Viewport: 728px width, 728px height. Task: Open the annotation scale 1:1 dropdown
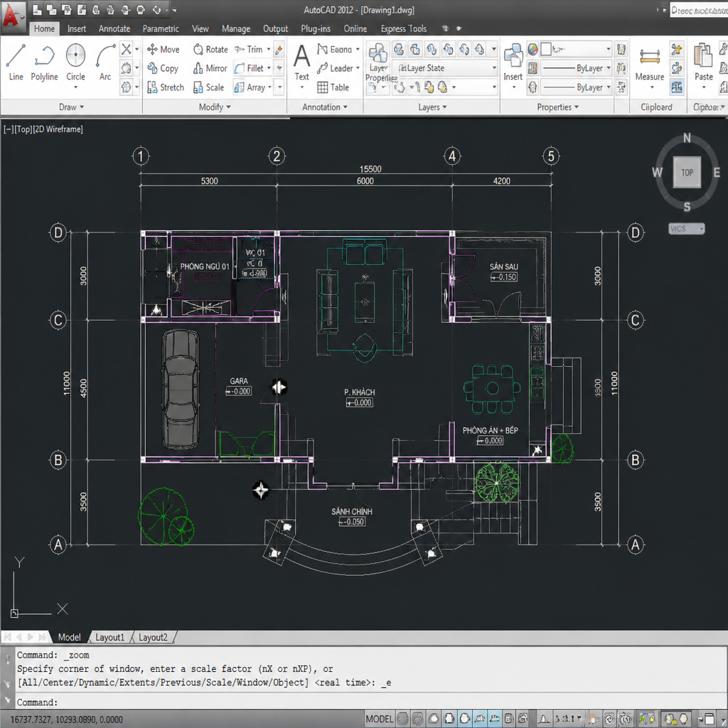coord(568,719)
